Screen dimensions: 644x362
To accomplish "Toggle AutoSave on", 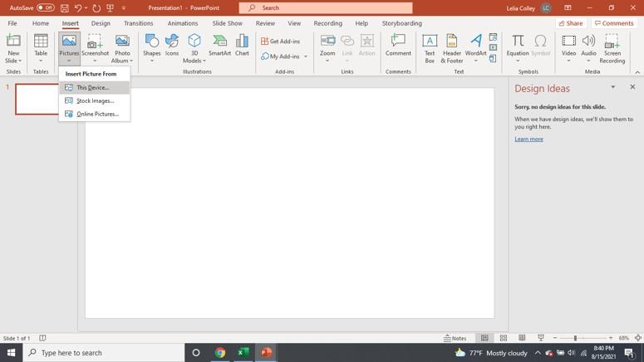I will 45,7.
